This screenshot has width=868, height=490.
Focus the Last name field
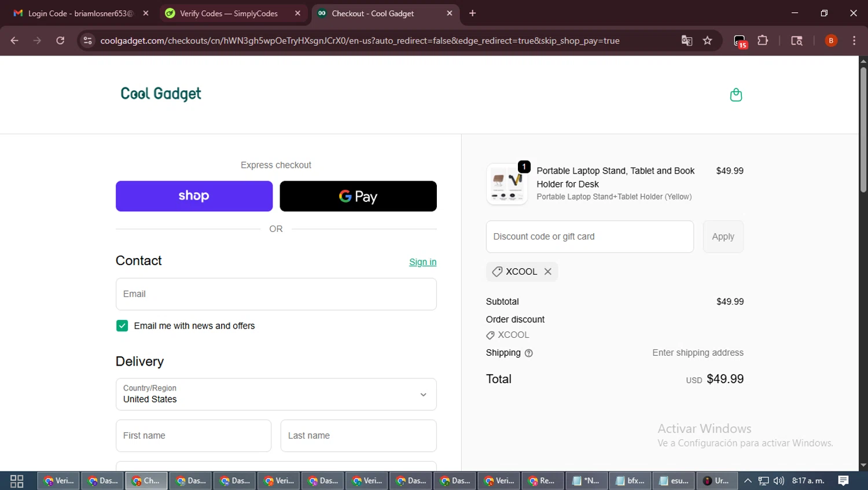pyautogui.click(x=358, y=436)
